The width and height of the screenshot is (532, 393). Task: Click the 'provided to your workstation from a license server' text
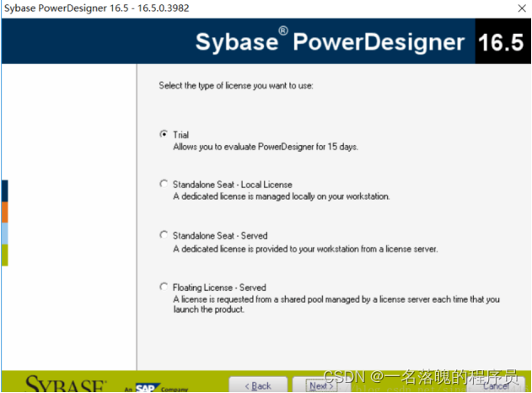(x=305, y=249)
